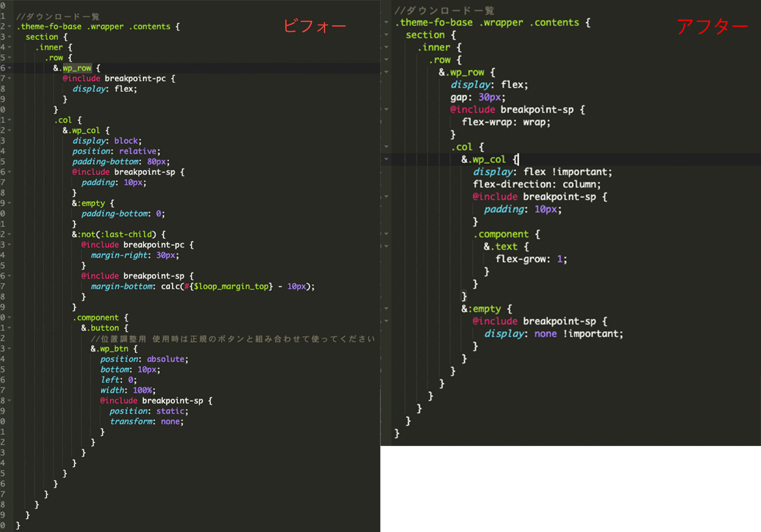The width and height of the screenshot is (761, 532).
Task: Fold the &.wp_row block in after pane
Action: [x=386, y=72]
